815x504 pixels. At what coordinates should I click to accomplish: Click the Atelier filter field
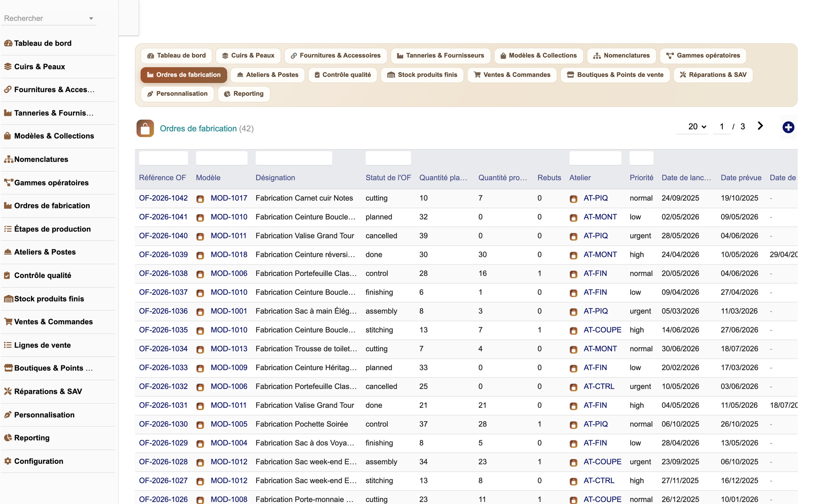tap(595, 158)
